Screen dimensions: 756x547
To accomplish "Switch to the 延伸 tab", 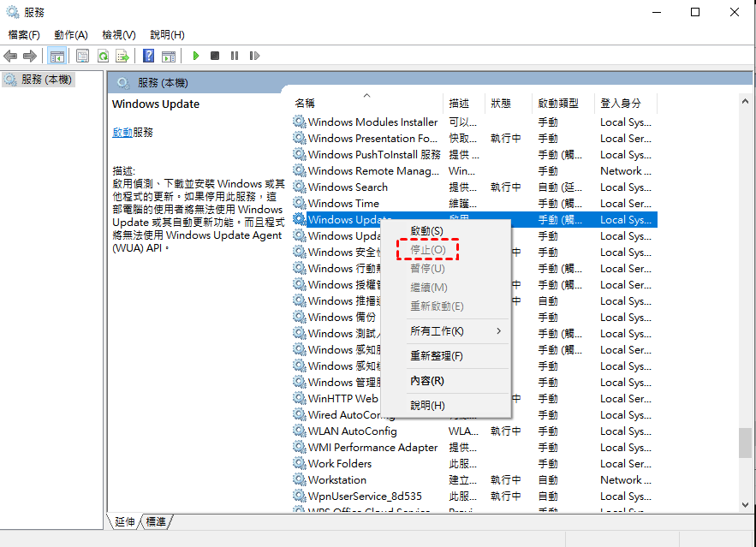I will pos(125,521).
